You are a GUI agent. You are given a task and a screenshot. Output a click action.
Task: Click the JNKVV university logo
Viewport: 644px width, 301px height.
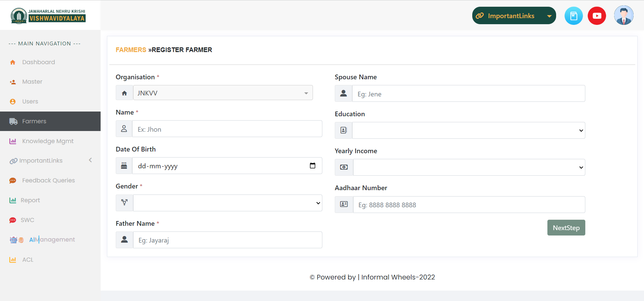[x=48, y=15]
